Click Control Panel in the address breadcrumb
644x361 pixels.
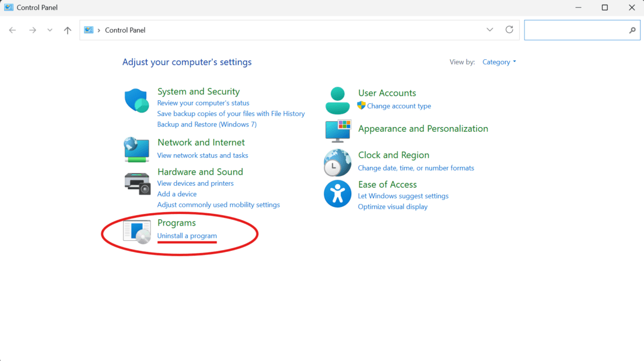pos(125,30)
